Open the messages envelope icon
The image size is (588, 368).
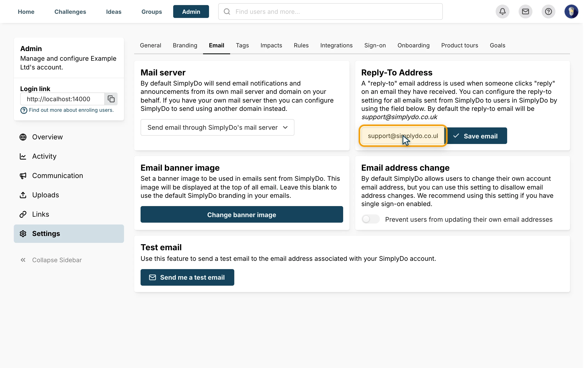525,11
